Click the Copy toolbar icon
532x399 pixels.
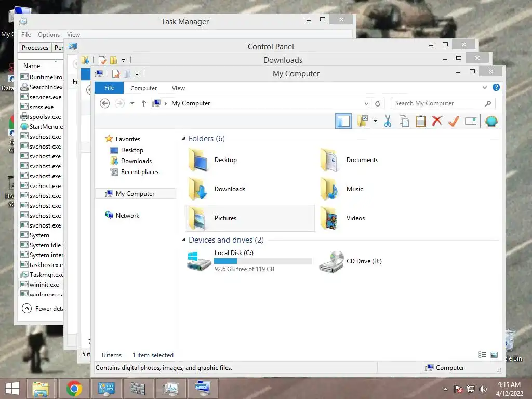tap(404, 121)
